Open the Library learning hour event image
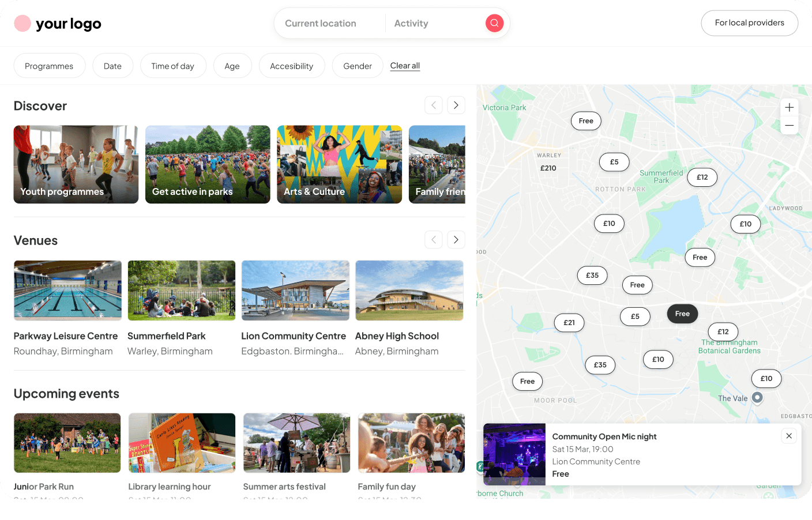Viewport: 812px width, 520px height. point(182,443)
